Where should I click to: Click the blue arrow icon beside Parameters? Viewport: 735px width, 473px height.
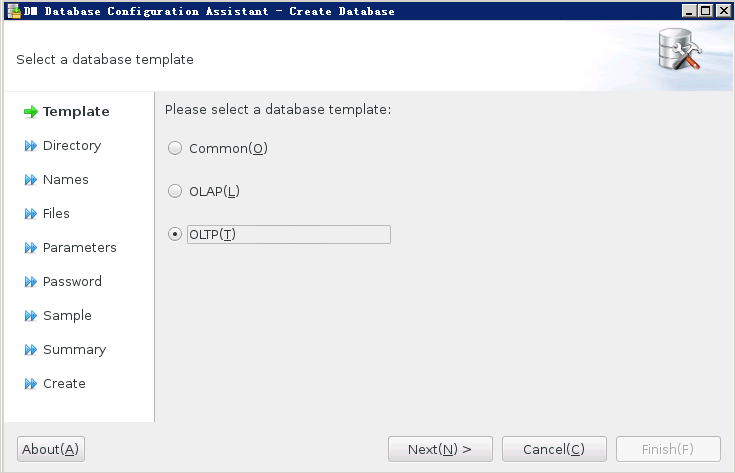click(x=30, y=248)
